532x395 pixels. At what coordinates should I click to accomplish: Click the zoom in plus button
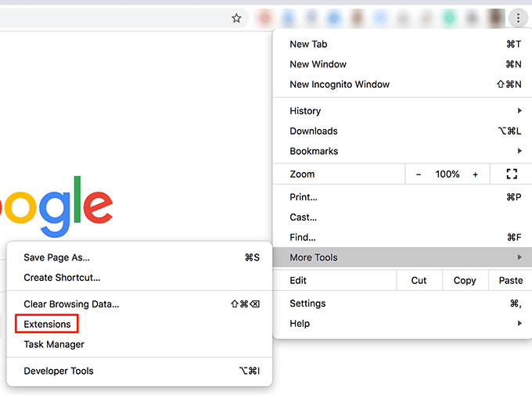point(475,174)
